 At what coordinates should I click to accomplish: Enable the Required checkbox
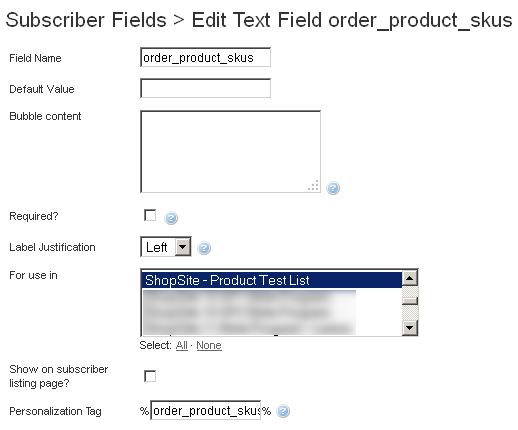click(x=150, y=215)
